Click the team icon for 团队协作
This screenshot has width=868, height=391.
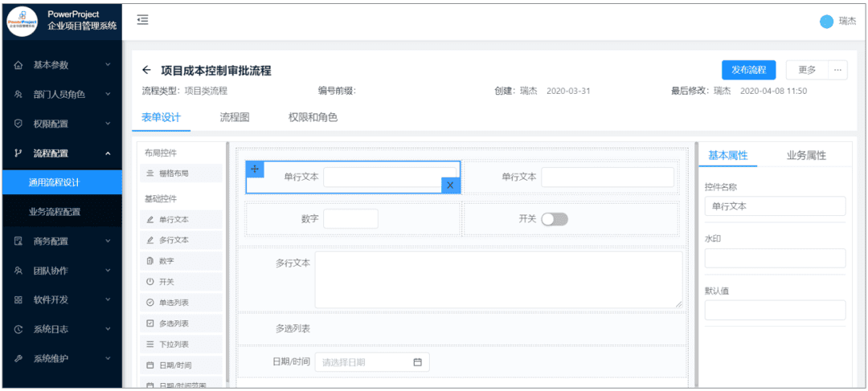(18, 271)
